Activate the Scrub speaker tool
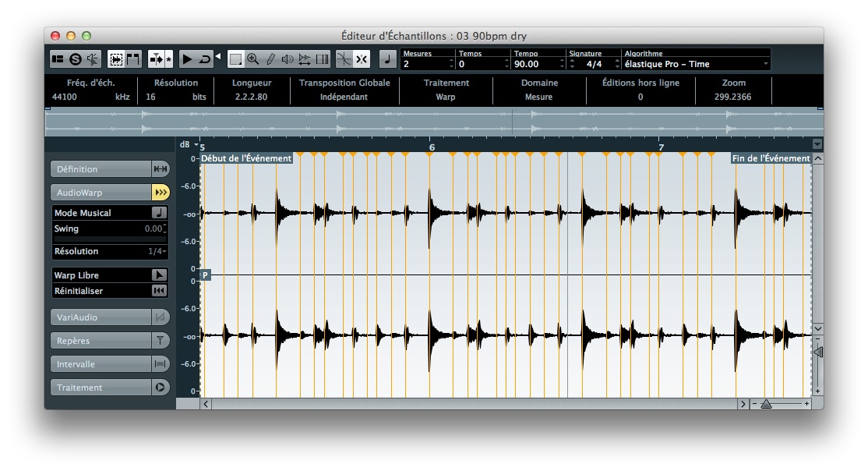The height and width of the screenshot is (471, 868). coord(288,58)
